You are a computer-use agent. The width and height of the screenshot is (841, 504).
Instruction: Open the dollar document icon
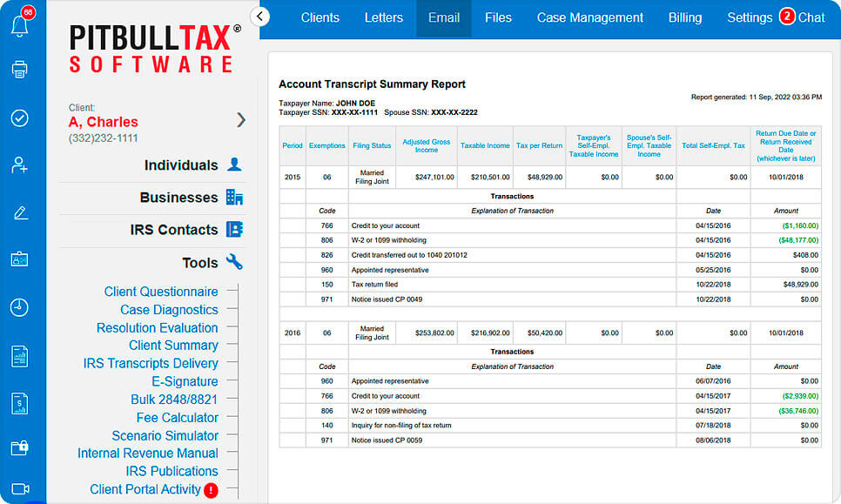pyautogui.click(x=20, y=404)
